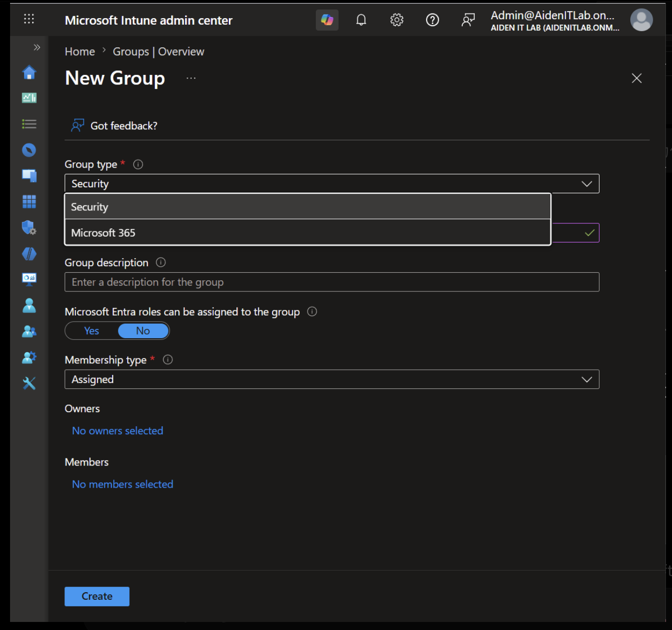Choose Microsoft 365 group type
Image resolution: width=672 pixels, height=630 pixels.
point(308,232)
